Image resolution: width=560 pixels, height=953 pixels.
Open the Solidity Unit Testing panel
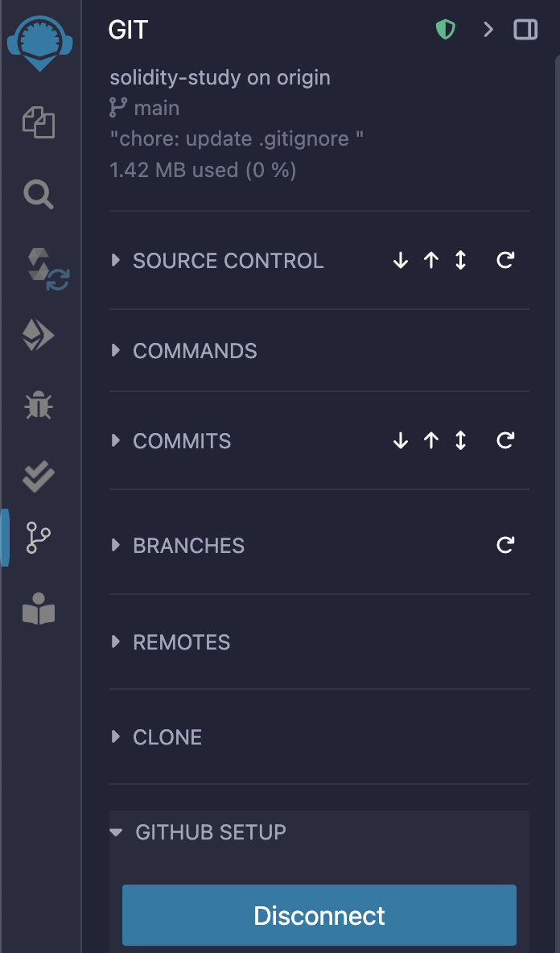[x=39, y=476]
